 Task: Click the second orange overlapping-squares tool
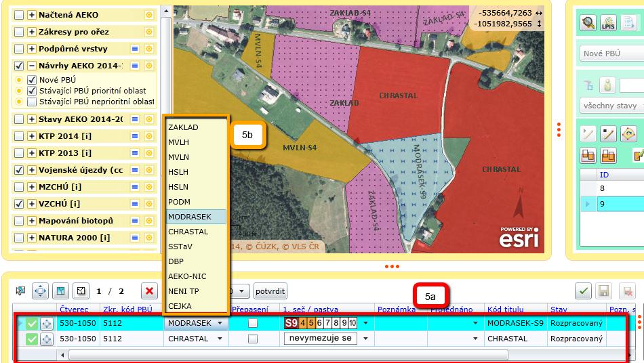click(x=608, y=156)
